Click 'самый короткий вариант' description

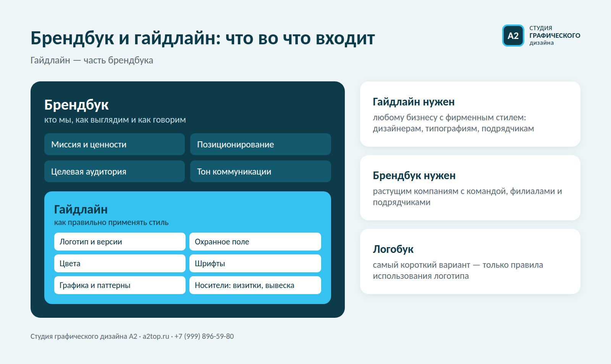tap(458, 270)
